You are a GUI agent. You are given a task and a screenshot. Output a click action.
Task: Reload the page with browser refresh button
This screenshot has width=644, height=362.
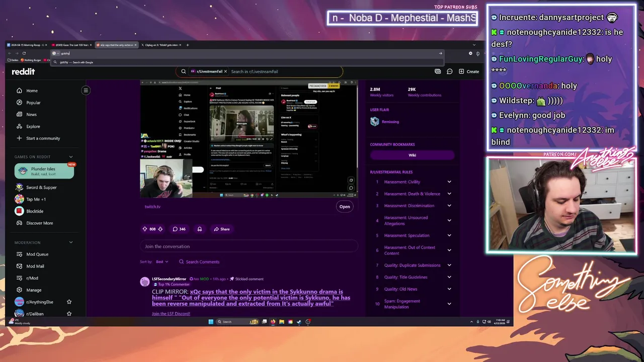coord(24,53)
